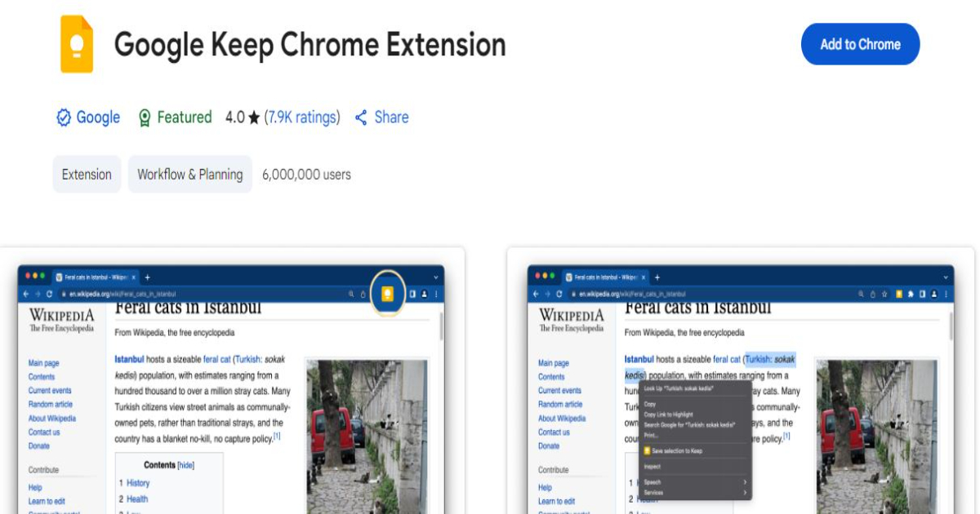This screenshot has width=980, height=514.
Task: Click the star icon next to 4.0
Action: coord(254,118)
